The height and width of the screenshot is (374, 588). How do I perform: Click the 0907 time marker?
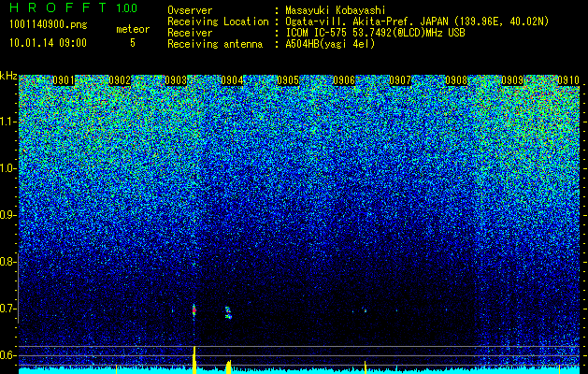(x=400, y=80)
